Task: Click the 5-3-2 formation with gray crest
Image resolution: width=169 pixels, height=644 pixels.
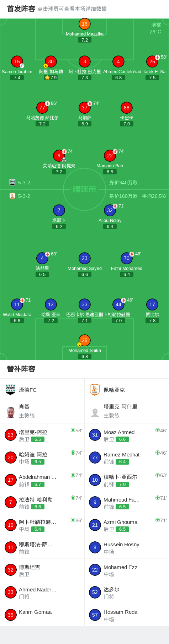Action: pyautogui.click(x=20, y=183)
